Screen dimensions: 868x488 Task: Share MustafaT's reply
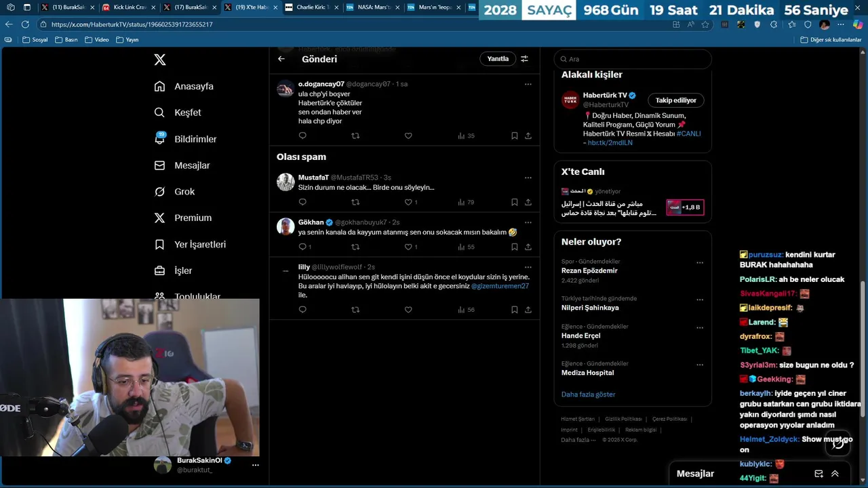[528, 202]
